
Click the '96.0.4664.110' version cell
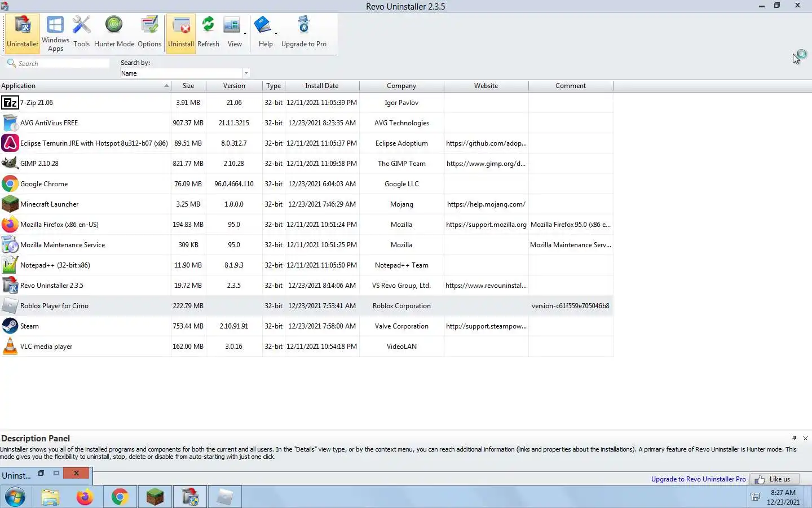point(234,184)
